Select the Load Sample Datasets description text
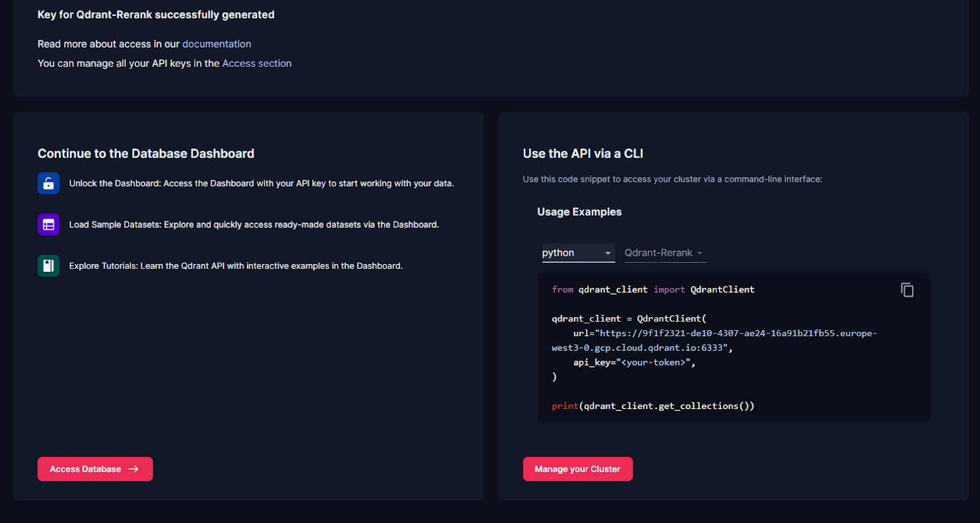 pyautogui.click(x=254, y=225)
